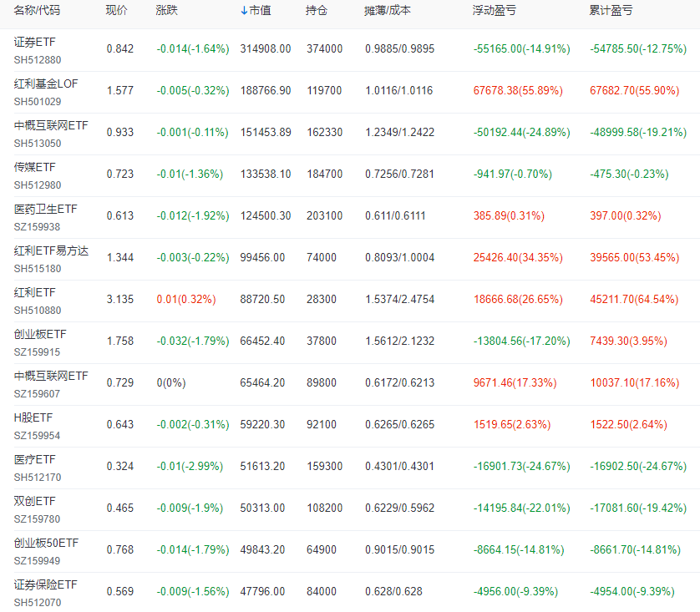Click cost value 0.8093/1.0004
Screen dimensions: 700x612
coord(400,257)
